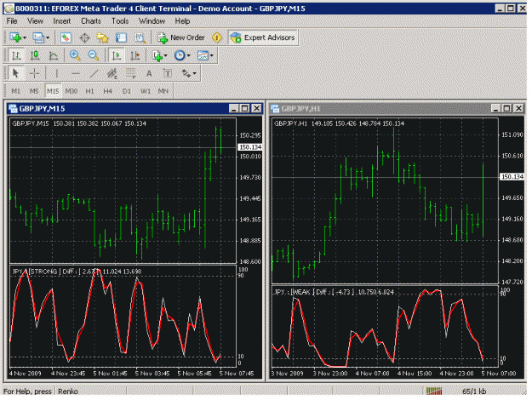
Task: Switch chart to Bar Chart mode
Action: click(16, 55)
